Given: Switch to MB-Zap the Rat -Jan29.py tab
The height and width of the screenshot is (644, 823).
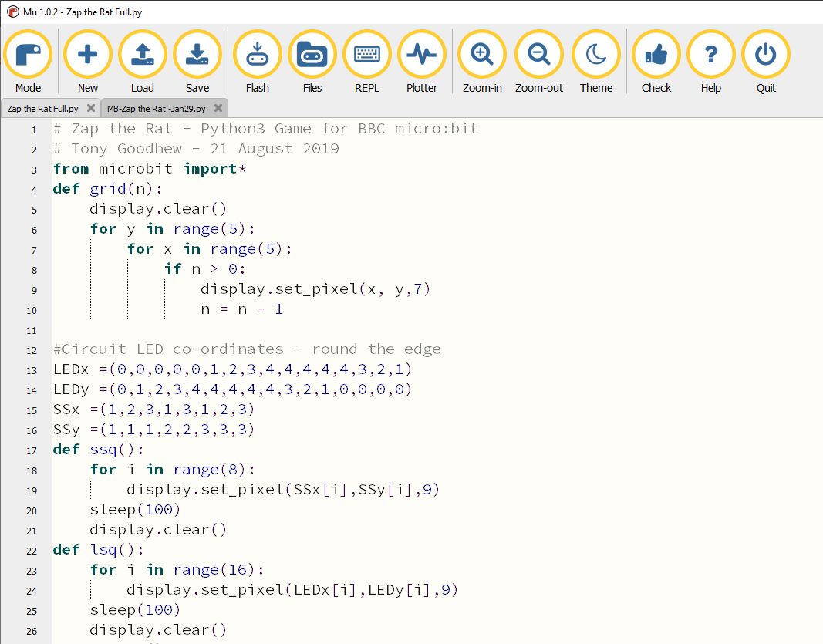Looking at the screenshot, I should click(x=157, y=109).
